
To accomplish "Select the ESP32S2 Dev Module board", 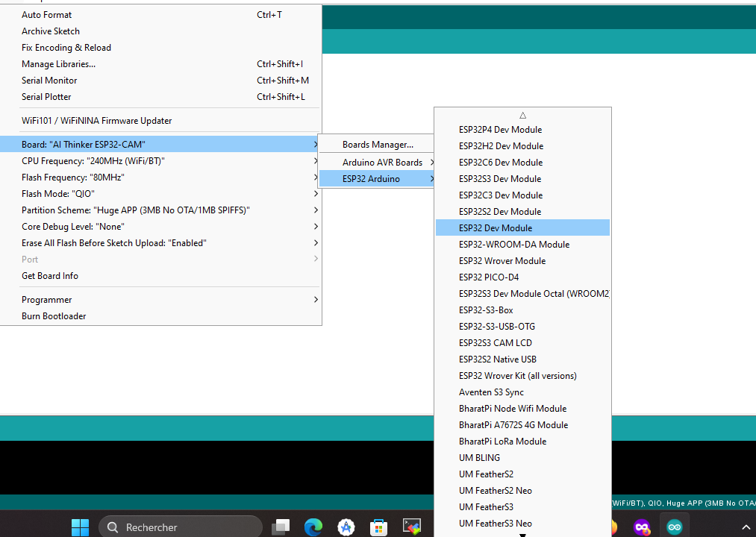I will click(x=522, y=211).
